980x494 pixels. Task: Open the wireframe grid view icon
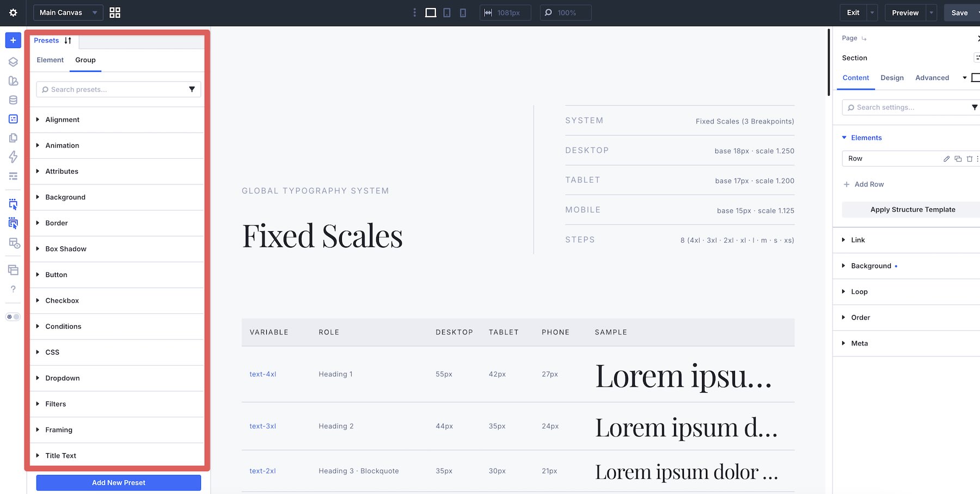(115, 13)
